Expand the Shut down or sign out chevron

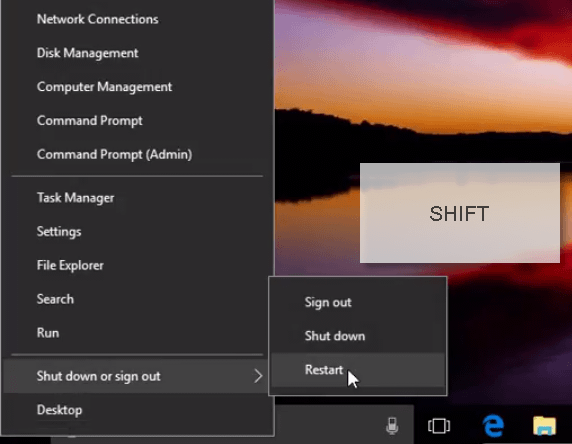coord(258,376)
